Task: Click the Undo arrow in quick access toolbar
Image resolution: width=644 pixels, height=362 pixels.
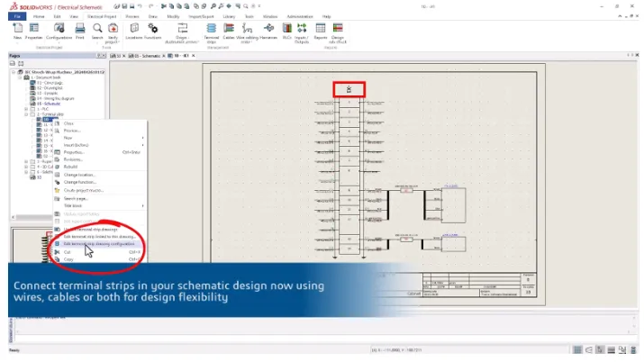Action: click(x=140, y=6)
